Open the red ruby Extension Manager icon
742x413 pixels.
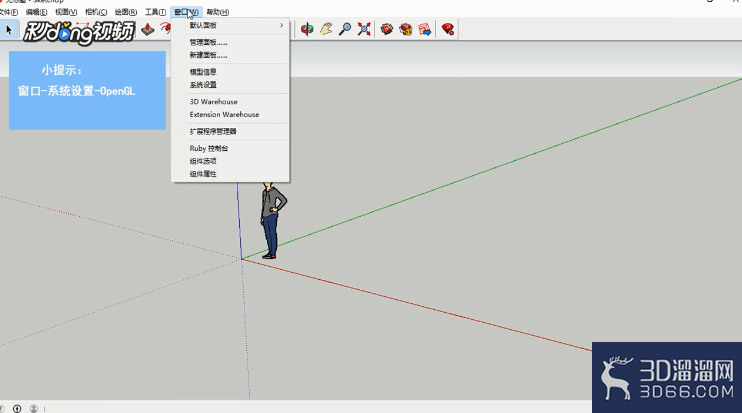(448, 29)
